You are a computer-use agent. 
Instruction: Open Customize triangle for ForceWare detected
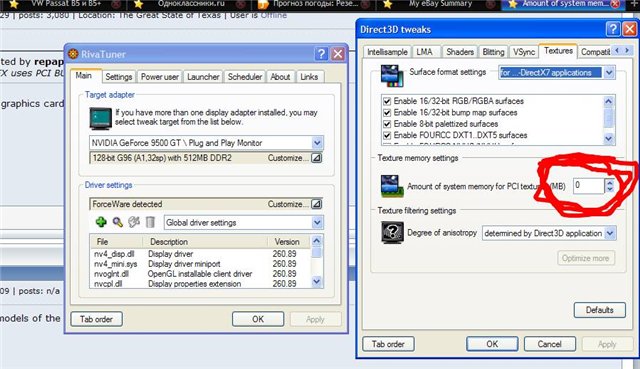point(316,204)
